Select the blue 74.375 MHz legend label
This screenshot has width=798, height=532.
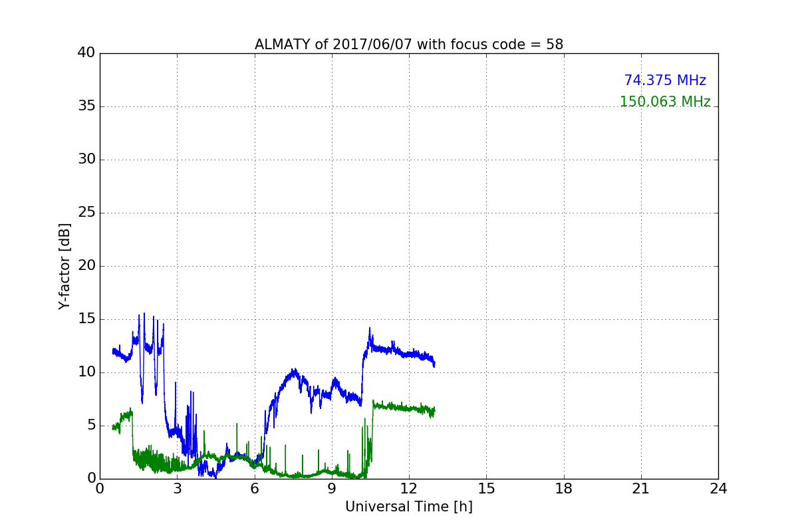(665, 80)
